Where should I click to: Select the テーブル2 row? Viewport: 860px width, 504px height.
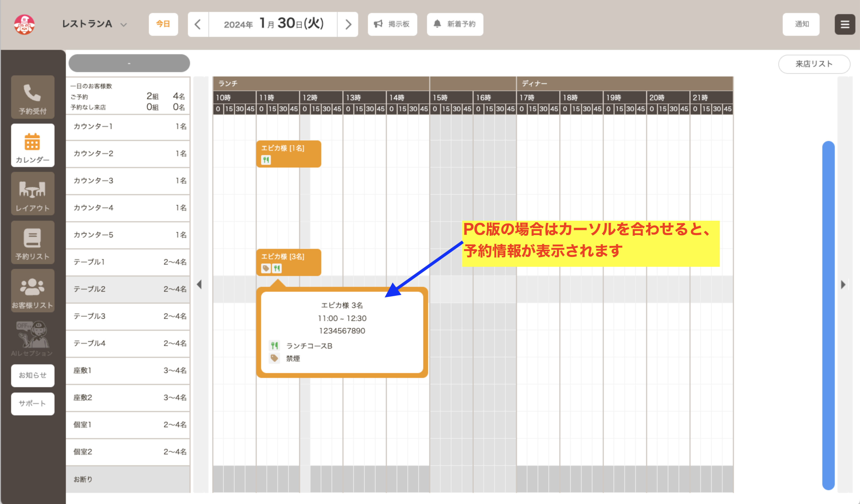tap(128, 289)
